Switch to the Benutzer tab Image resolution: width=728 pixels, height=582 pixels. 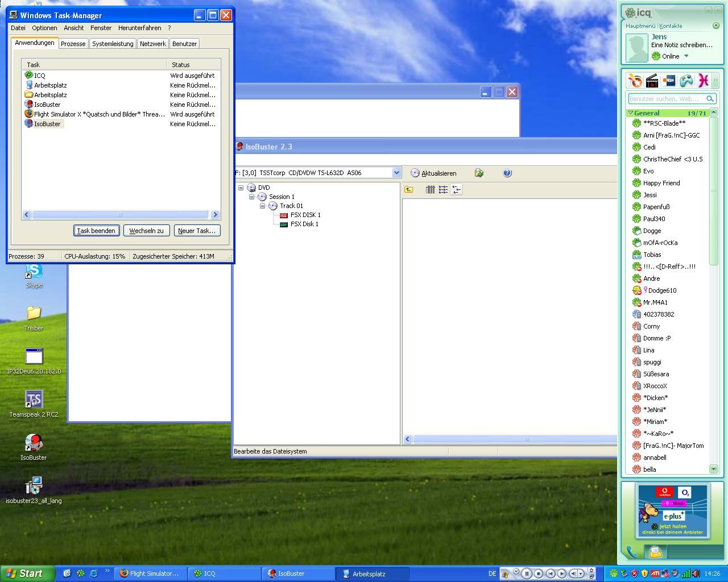click(x=184, y=44)
